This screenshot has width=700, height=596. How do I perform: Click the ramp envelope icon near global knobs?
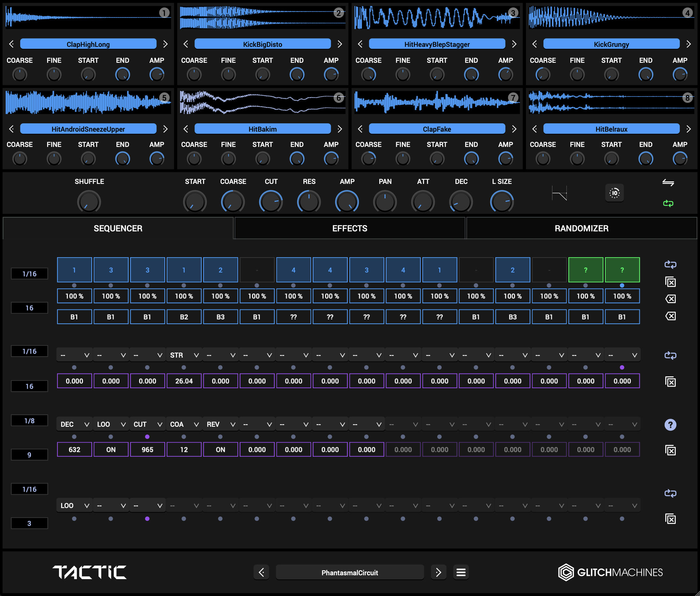(560, 193)
